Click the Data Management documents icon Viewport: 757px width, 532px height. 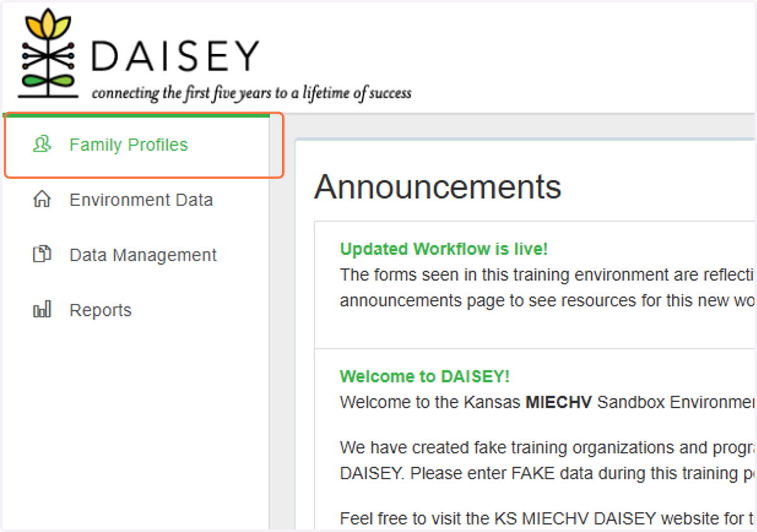click(42, 255)
